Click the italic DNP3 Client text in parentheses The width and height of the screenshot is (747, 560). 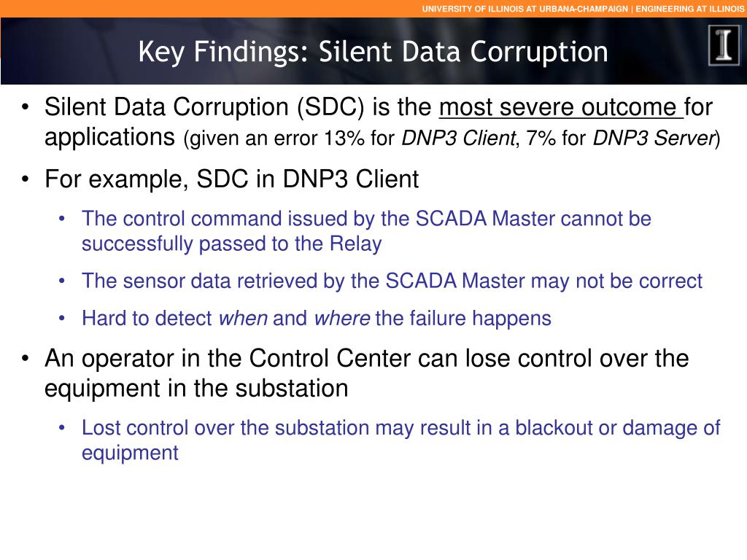pyautogui.click(x=458, y=138)
